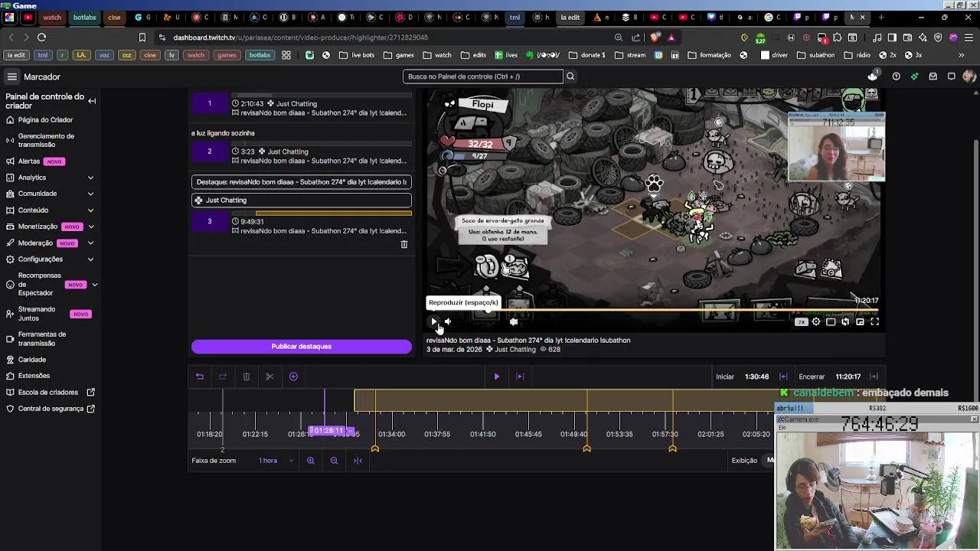Screen dimensions: 980x551
Task: Open Gerenciamento de transmissão
Action: (46, 140)
